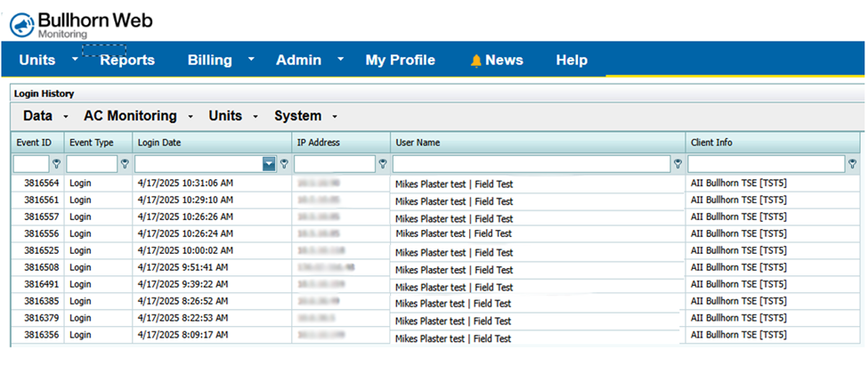This screenshot has width=868, height=367.
Task: Open the Login Date picker dropdown
Action: coord(269,164)
